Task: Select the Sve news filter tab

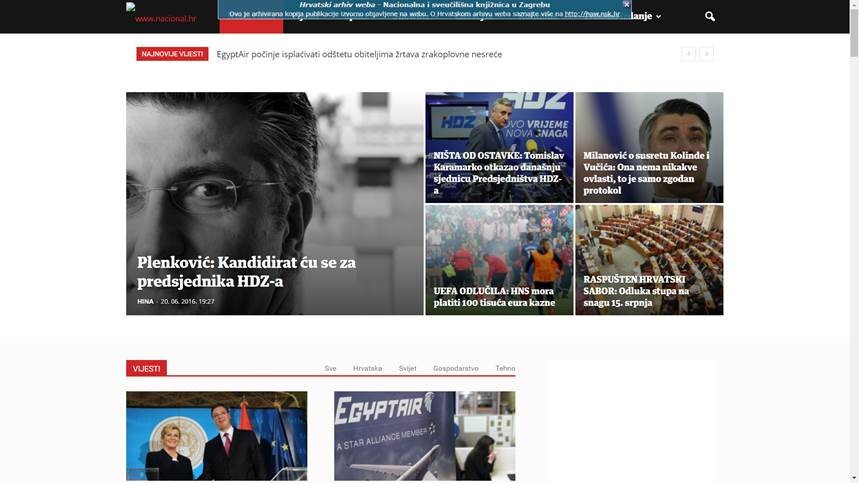Action: click(x=330, y=369)
